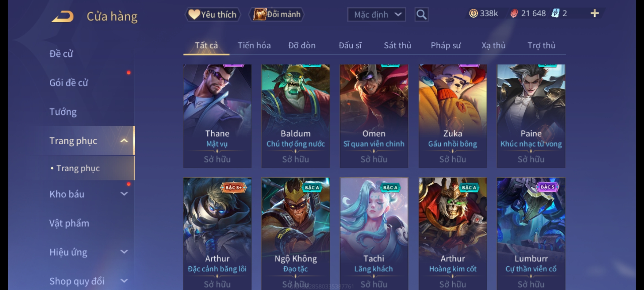Open Gói đề cử in sidebar
644x290 pixels.
69,82
